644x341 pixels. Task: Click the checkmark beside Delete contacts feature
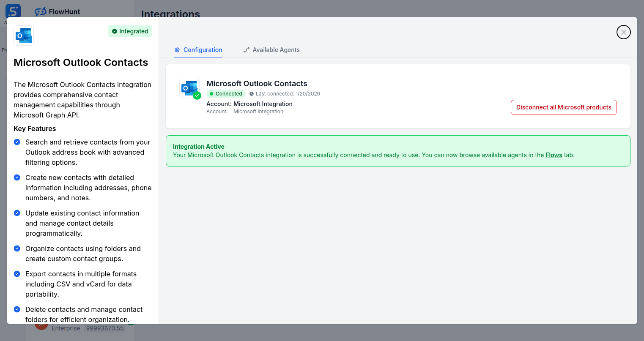16,309
